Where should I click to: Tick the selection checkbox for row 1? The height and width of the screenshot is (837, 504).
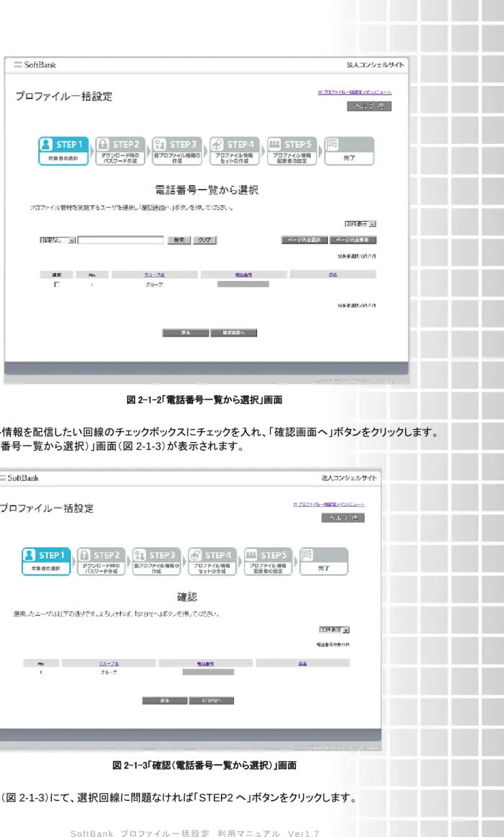point(57,285)
